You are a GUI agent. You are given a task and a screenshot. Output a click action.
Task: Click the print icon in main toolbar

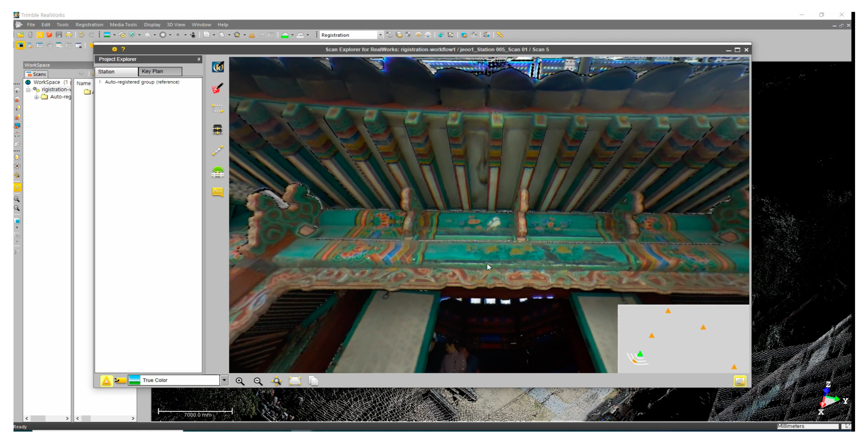click(69, 35)
